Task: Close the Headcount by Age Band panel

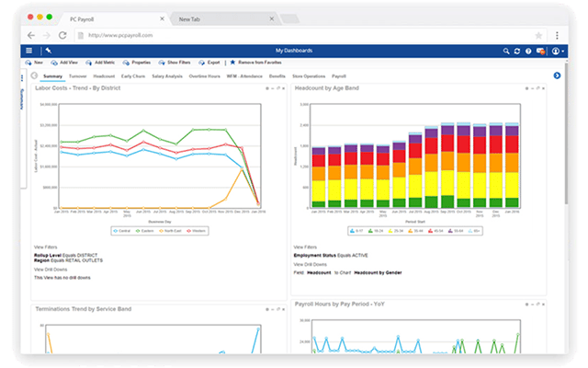Action: [543, 88]
